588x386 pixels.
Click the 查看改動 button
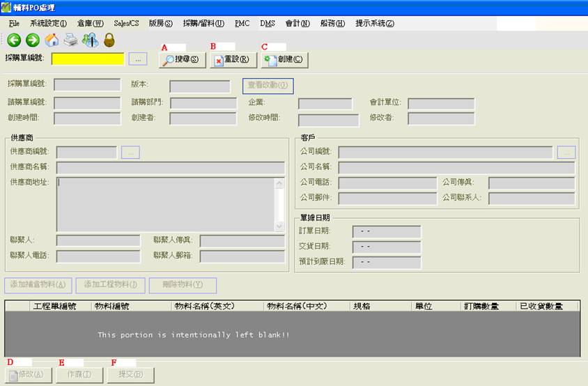click(268, 86)
